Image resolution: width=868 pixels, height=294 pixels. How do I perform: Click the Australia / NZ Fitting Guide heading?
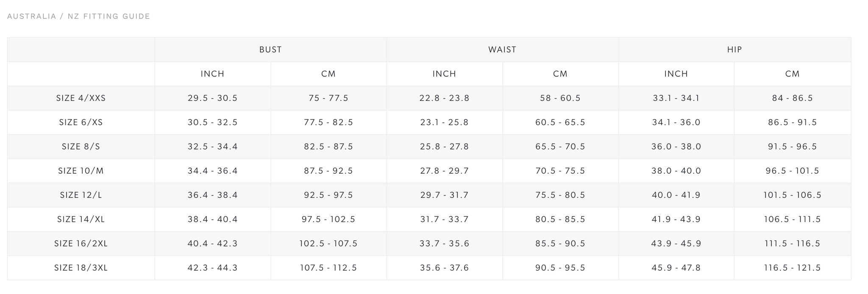click(79, 16)
